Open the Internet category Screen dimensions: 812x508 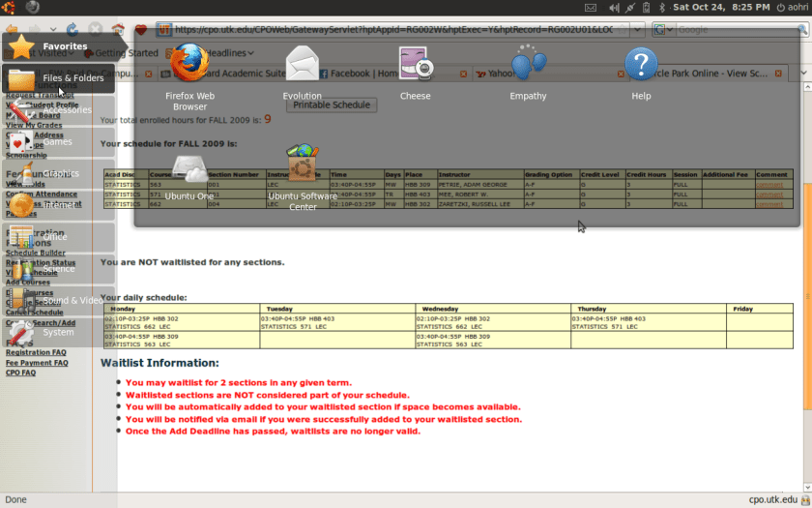click(59, 205)
